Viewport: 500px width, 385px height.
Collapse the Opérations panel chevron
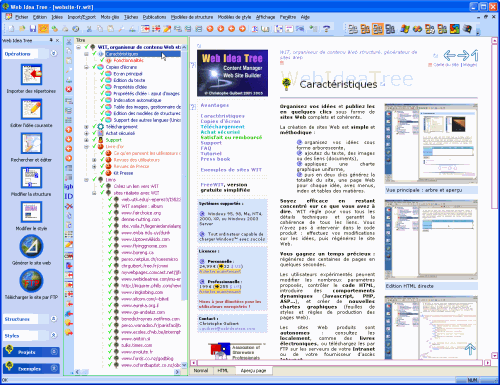[53, 53]
